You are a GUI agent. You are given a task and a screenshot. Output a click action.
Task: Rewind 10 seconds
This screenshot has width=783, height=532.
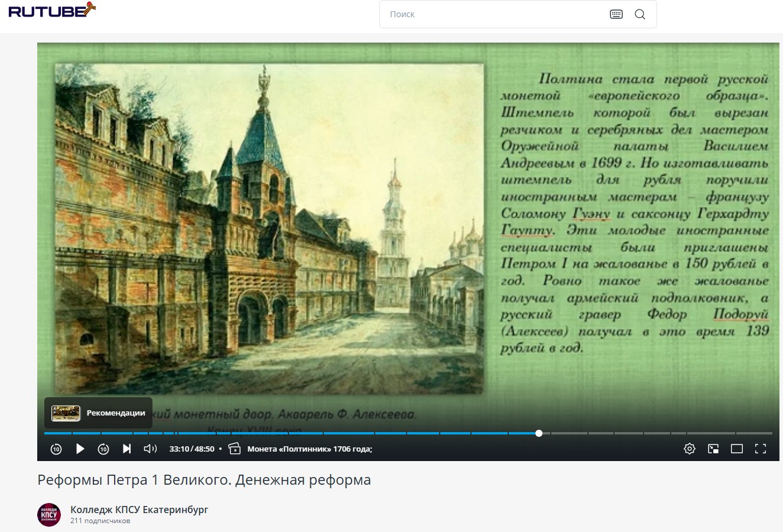(56, 449)
